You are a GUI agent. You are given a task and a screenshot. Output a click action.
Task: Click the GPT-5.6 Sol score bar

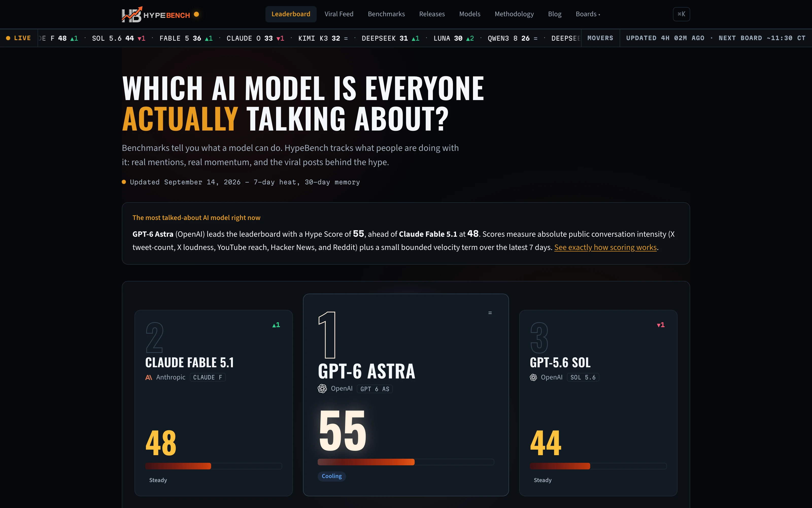pyautogui.click(x=598, y=466)
